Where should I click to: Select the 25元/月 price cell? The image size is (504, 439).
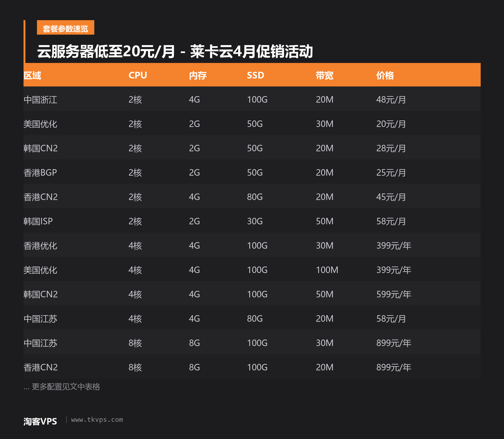(391, 173)
